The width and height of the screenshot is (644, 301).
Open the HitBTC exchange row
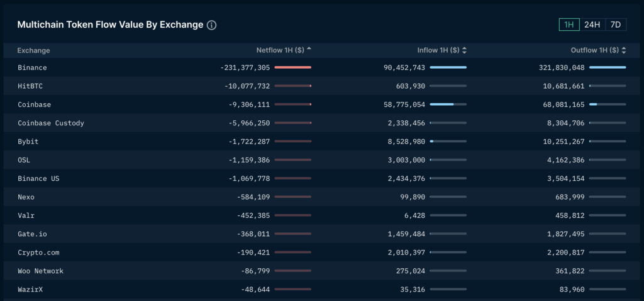pos(322,86)
